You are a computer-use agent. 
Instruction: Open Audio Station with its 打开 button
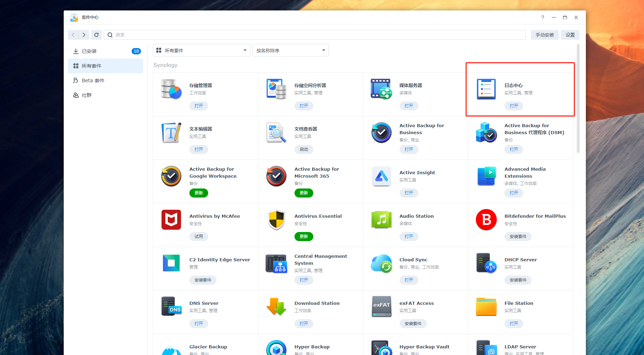(409, 237)
